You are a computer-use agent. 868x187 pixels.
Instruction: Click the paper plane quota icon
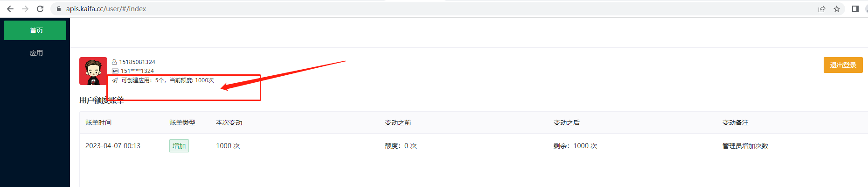point(115,80)
